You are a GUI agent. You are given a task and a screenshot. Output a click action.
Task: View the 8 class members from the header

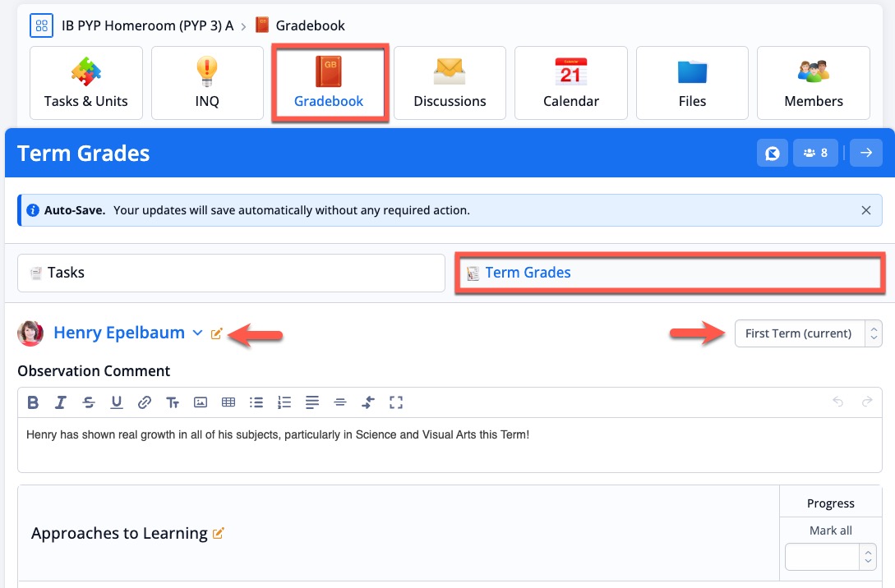[814, 153]
